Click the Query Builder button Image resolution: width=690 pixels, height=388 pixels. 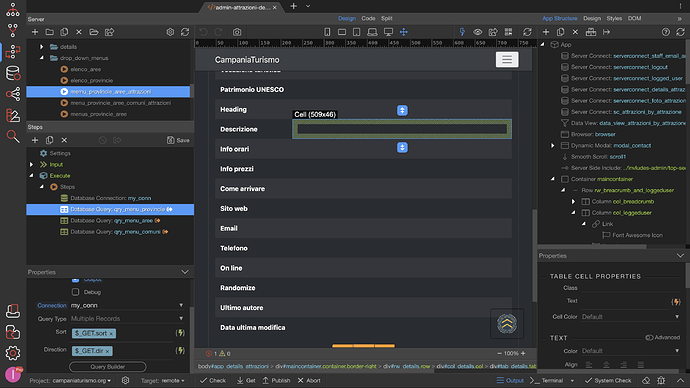(108, 366)
